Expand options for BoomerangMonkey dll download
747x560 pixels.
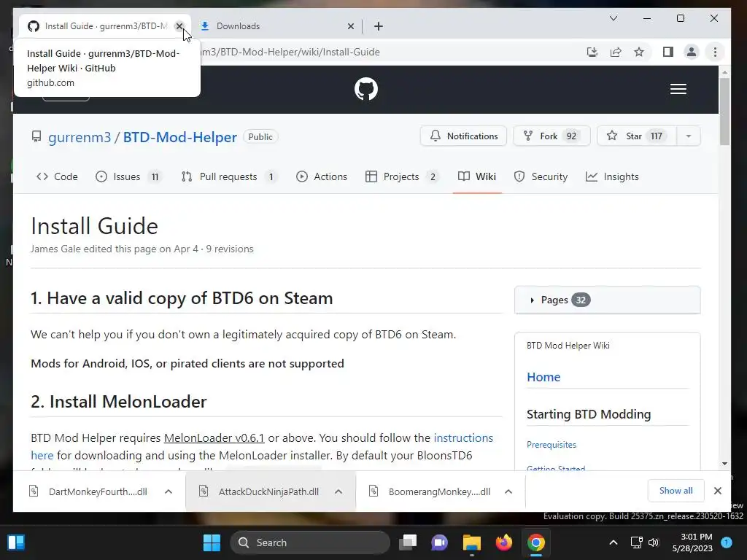click(508, 491)
